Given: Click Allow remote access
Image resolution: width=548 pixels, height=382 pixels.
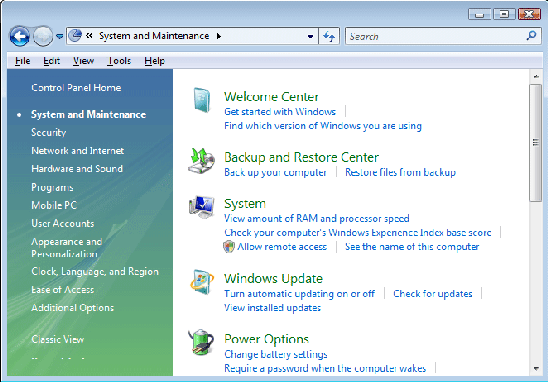Looking at the screenshot, I should [282, 247].
